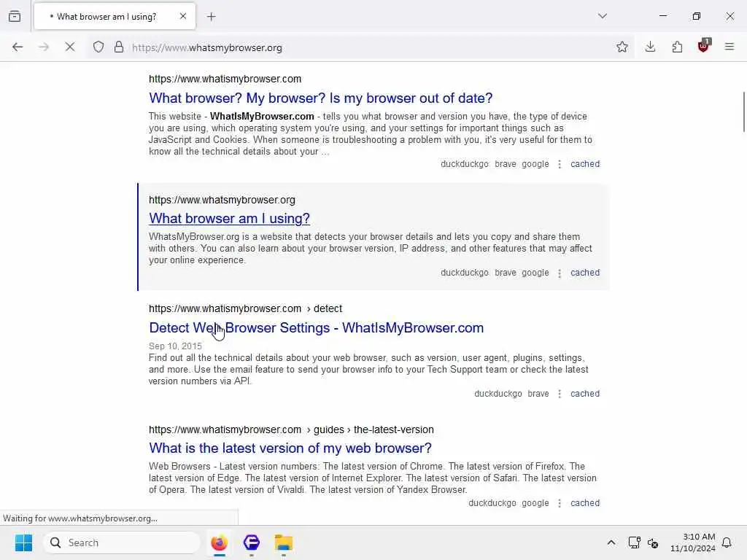Screen dimensions: 747x560
Task: Open a new tab with plus button
Action: click(212, 17)
